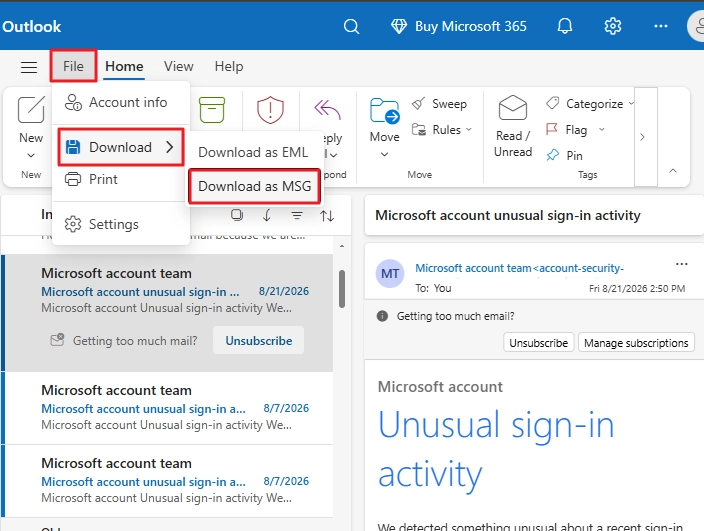Click the info icon beside Getting too much email
This screenshot has width=704, height=531.
tap(382, 316)
